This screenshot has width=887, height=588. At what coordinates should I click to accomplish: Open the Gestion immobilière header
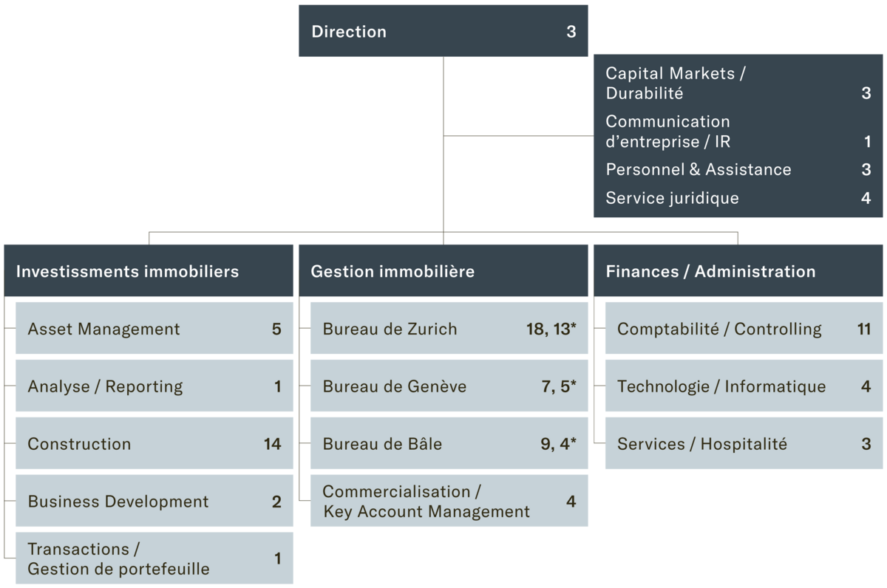click(x=443, y=271)
